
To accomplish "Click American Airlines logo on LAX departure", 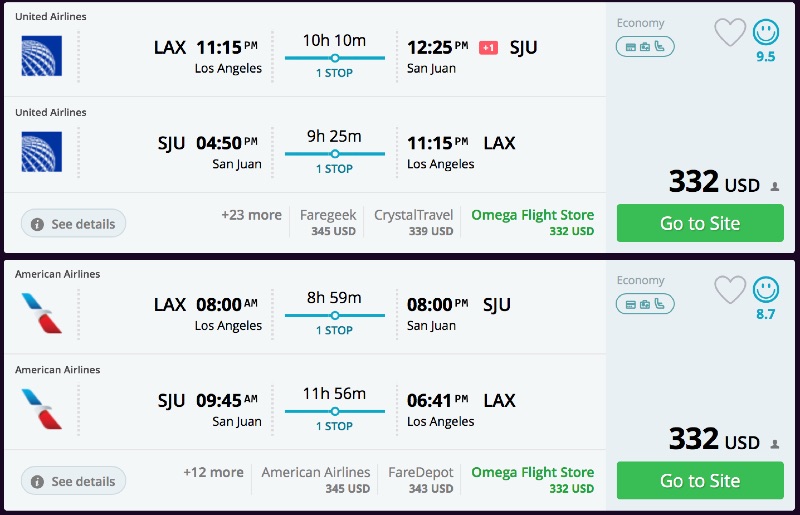I will [41, 313].
